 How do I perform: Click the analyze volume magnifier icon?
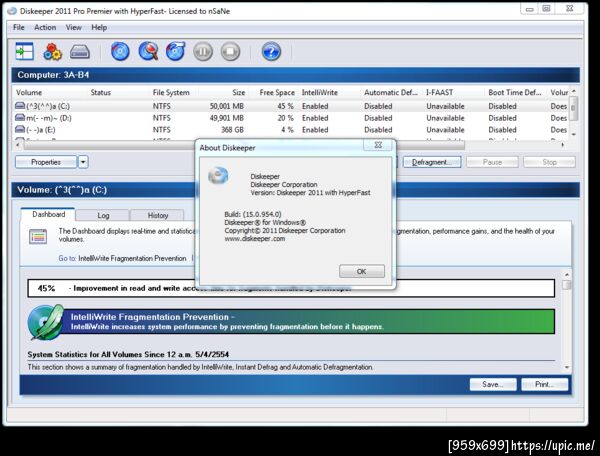148,51
